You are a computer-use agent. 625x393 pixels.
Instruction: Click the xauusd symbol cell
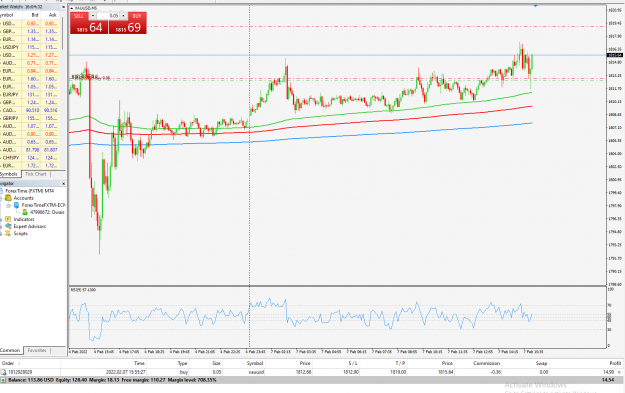pos(255,372)
